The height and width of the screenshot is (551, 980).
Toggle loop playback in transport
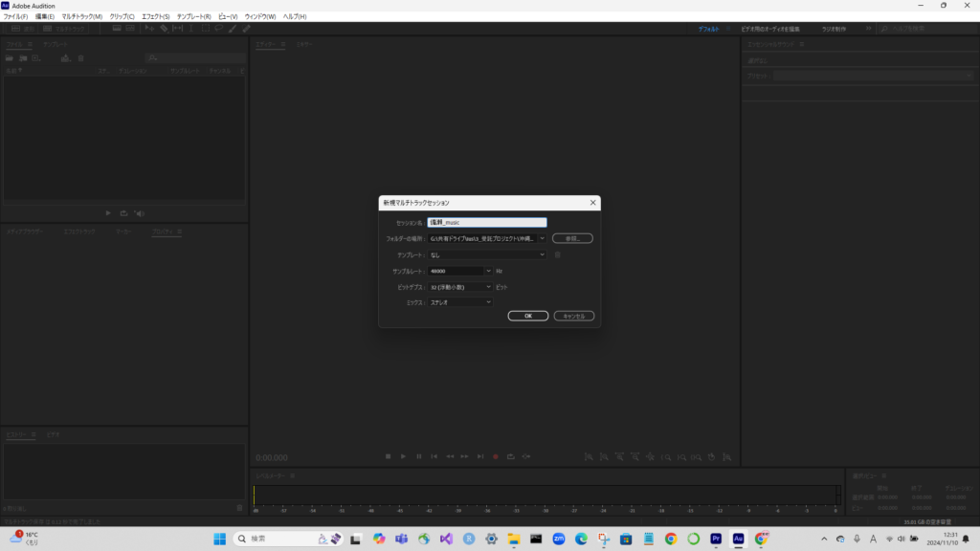pyautogui.click(x=511, y=456)
